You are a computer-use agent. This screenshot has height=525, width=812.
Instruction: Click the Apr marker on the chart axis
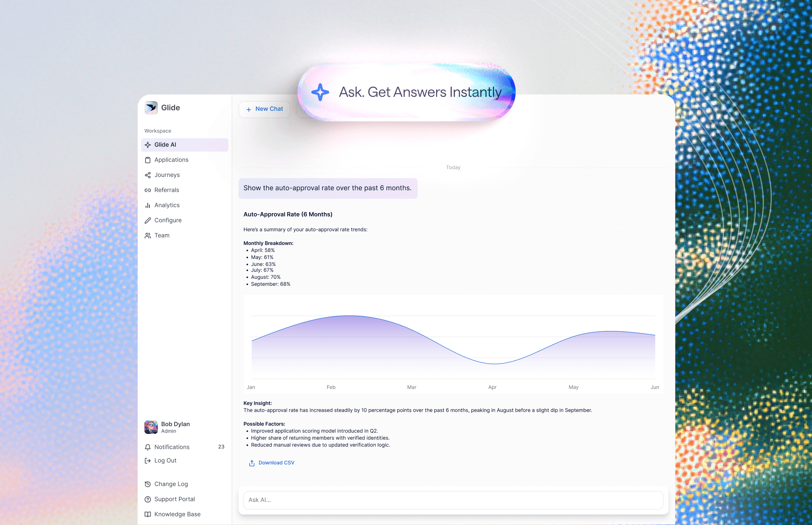click(x=492, y=387)
